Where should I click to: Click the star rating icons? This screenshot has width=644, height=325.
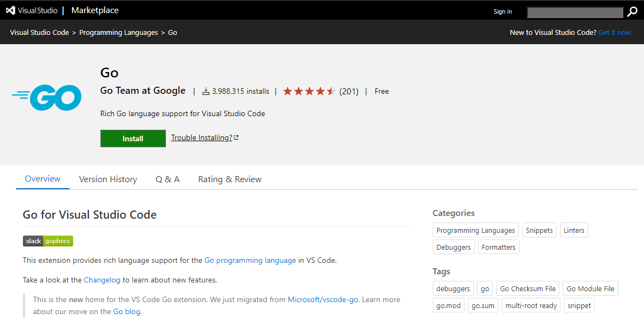[309, 92]
